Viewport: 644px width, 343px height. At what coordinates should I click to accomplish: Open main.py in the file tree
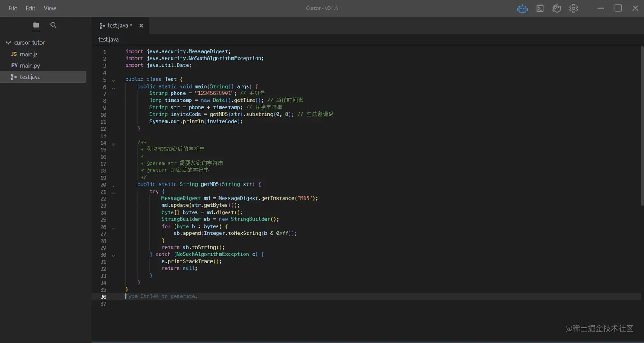tap(30, 66)
